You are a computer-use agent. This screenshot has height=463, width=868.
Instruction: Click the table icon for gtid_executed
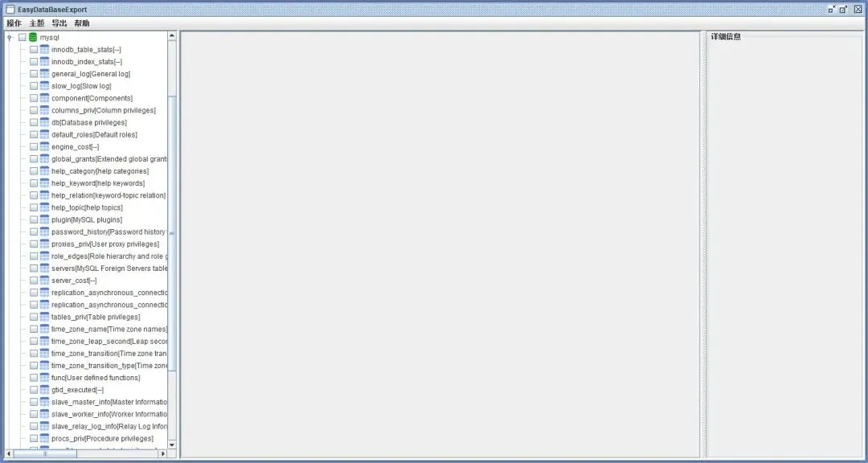(x=44, y=390)
